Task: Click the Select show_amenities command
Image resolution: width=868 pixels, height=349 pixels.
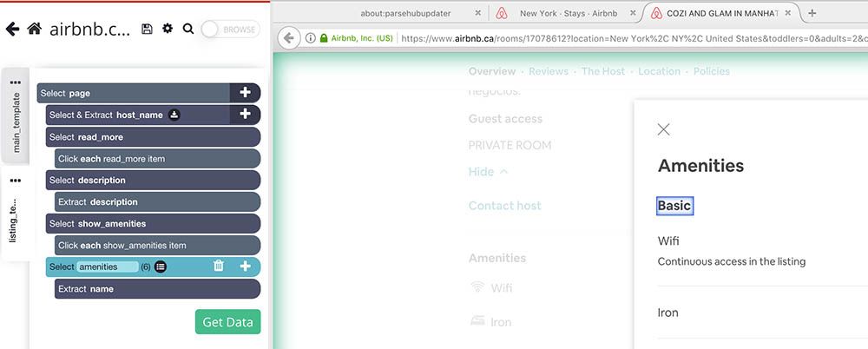Action: point(153,223)
